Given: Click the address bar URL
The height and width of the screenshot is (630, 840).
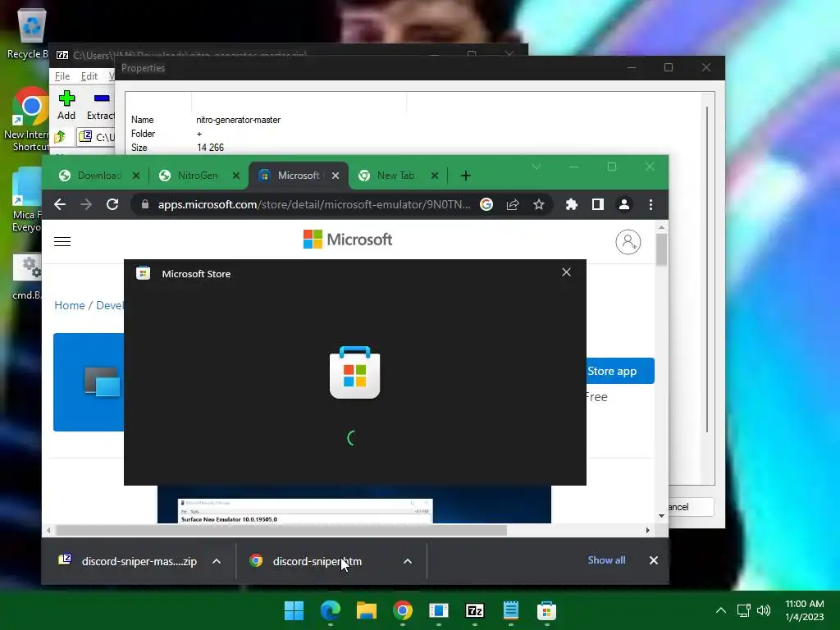Looking at the screenshot, I should [x=314, y=204].
